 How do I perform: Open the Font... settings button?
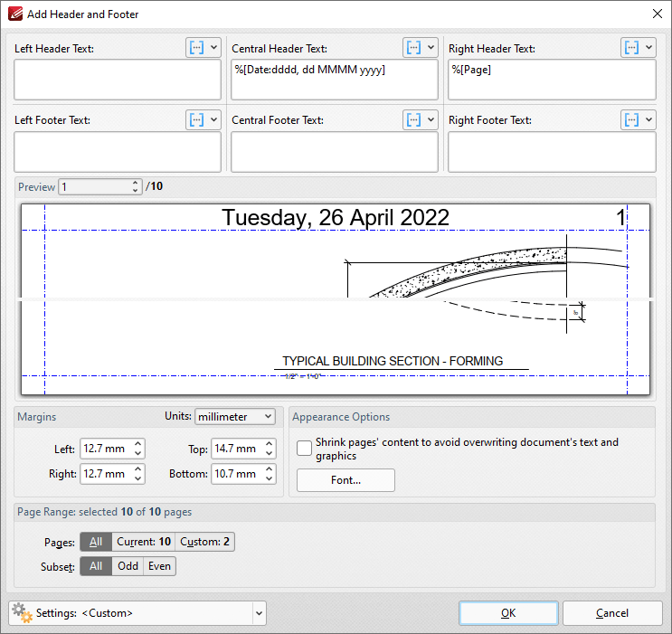coord(345,480)
